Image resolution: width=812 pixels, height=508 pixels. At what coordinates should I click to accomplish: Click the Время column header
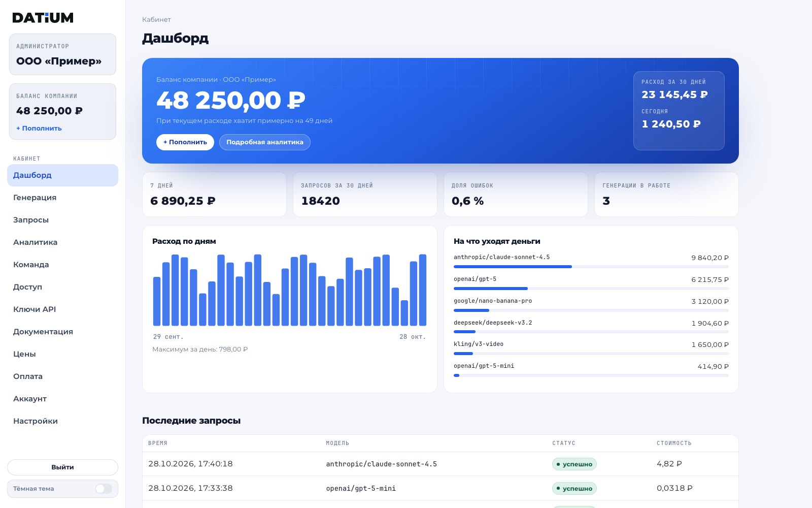[x=158, y=443]
